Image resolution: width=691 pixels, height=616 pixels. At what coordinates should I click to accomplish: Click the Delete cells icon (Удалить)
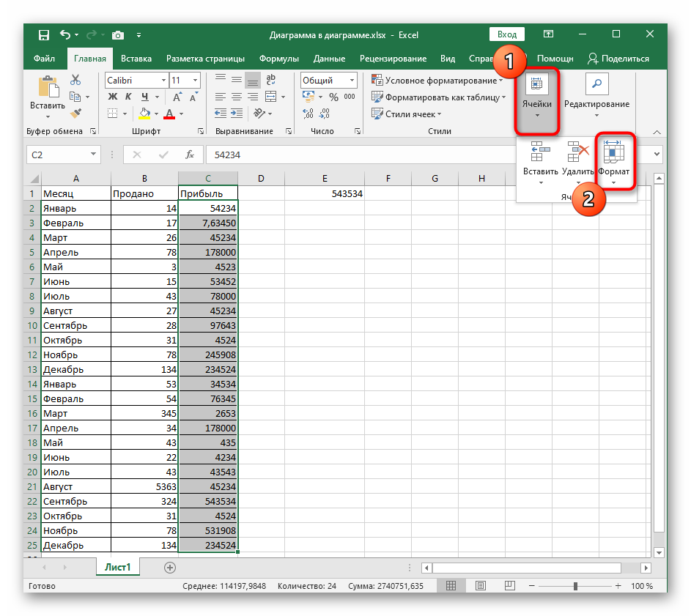[578, 152]
